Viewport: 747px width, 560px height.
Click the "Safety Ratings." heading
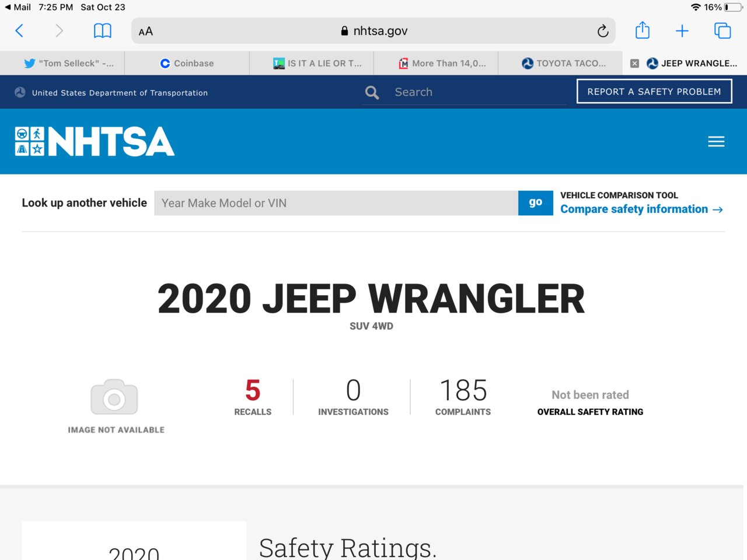[x=348, y=547]
